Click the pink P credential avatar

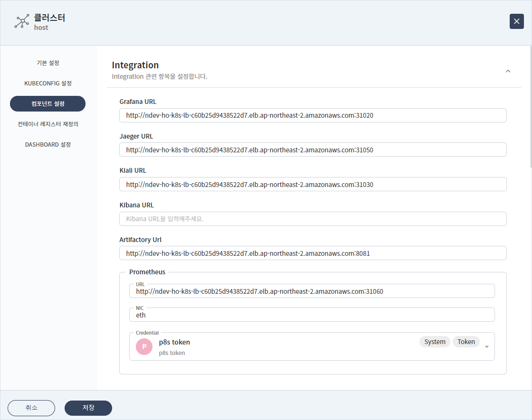[x=144, y=346]
